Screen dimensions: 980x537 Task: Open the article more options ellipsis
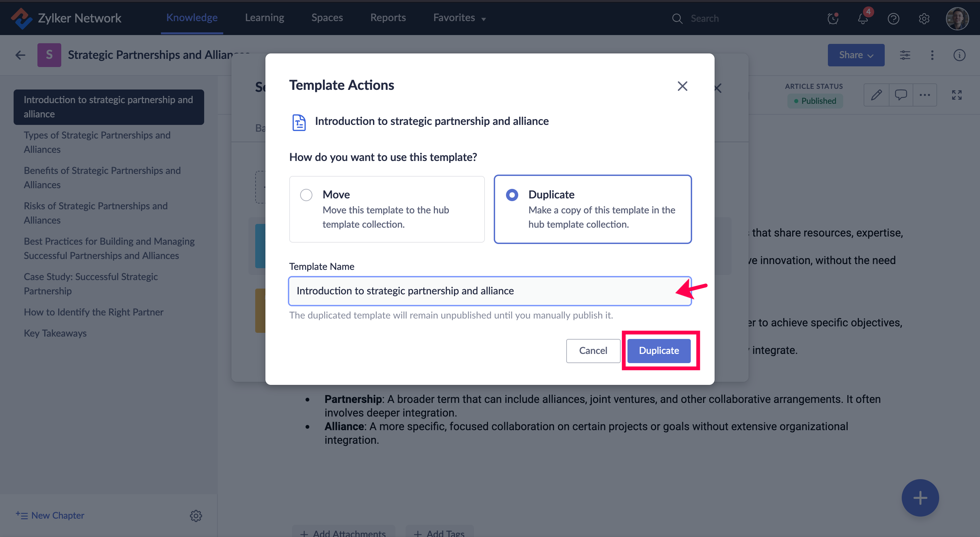click(925, 95)
